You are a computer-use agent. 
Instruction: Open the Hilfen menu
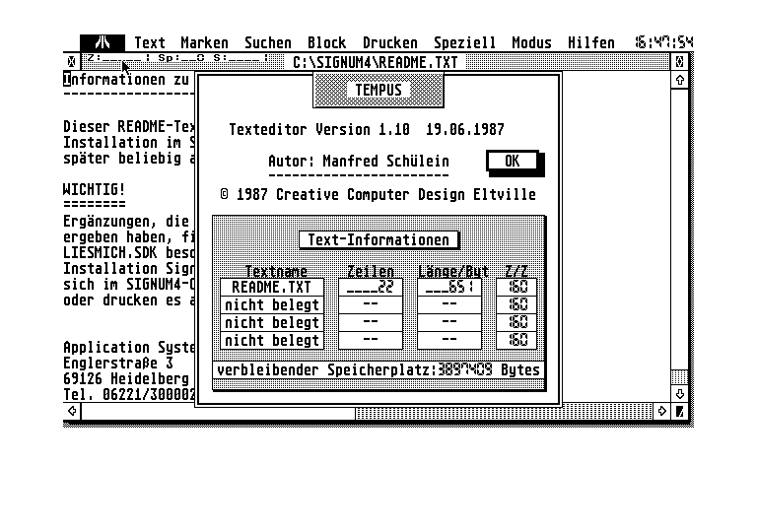(x=591, y=42)
